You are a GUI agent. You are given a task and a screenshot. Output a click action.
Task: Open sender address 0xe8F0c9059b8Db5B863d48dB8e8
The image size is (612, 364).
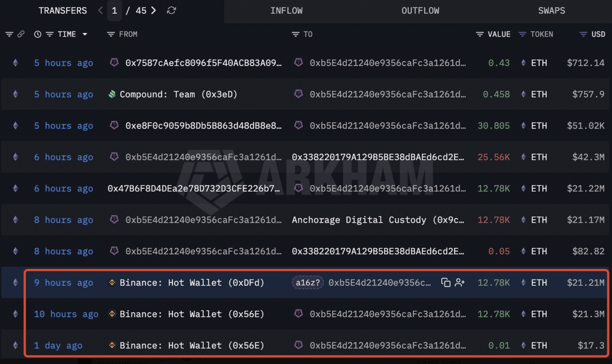coord(204,125)
